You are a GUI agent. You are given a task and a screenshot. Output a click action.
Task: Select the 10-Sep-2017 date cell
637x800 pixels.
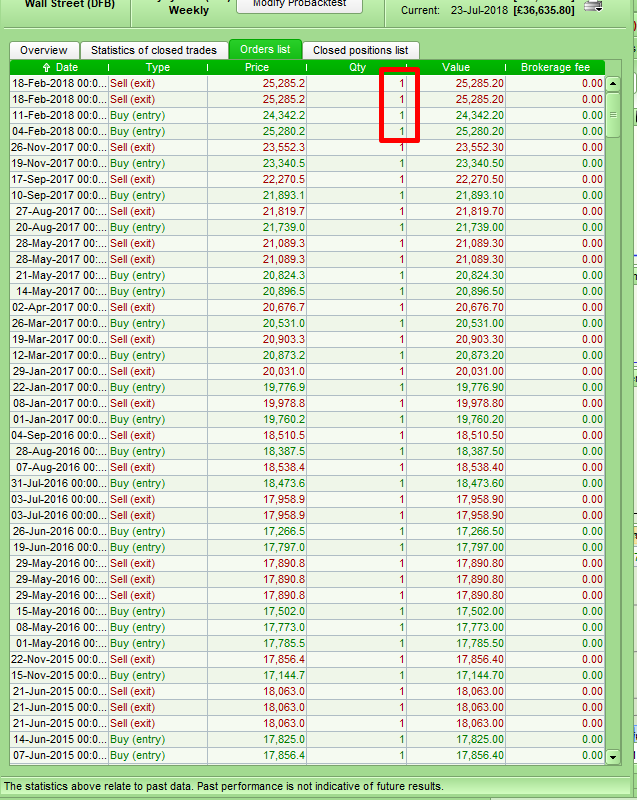(59, 195)
